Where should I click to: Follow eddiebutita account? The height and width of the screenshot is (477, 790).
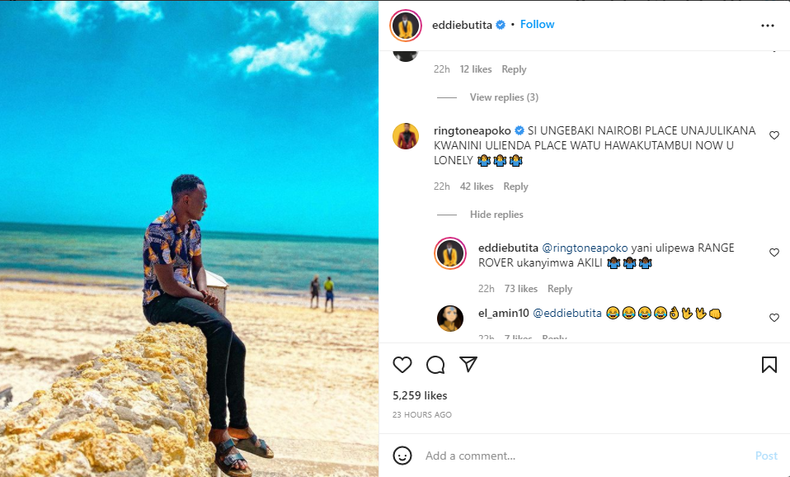pos(537,24)
